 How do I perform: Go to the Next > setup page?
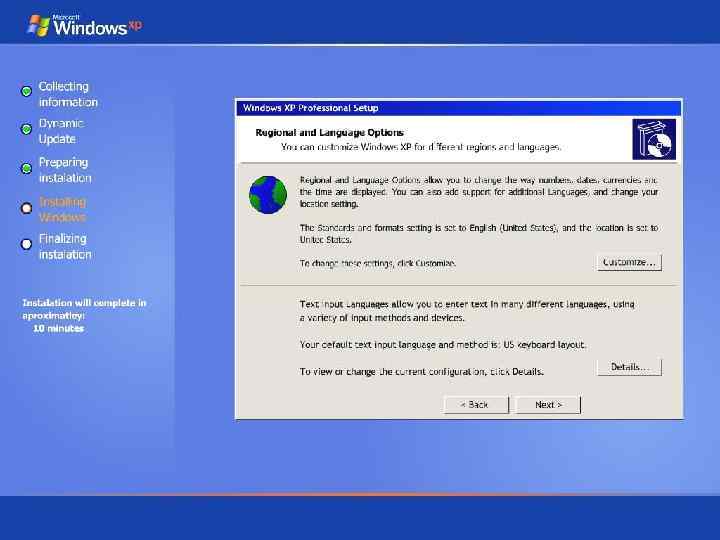(548, 405)
